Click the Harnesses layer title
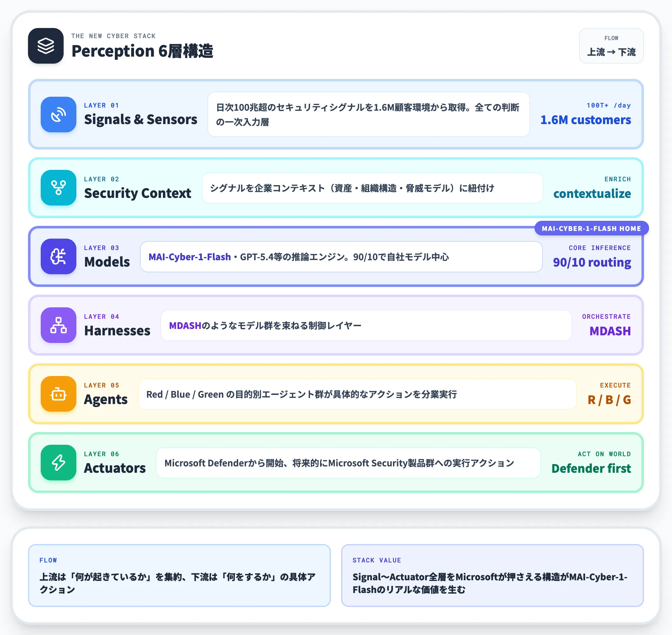This screenshot has width=672, height=635. click(x=117, y=331)
